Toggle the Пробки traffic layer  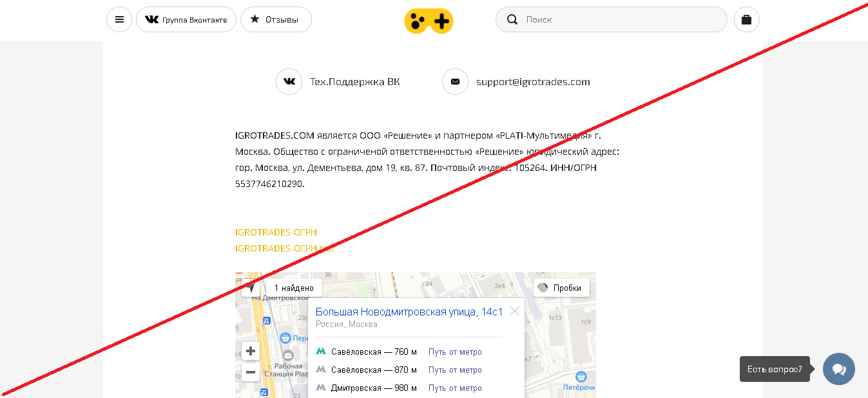click(x=561, y=288)
